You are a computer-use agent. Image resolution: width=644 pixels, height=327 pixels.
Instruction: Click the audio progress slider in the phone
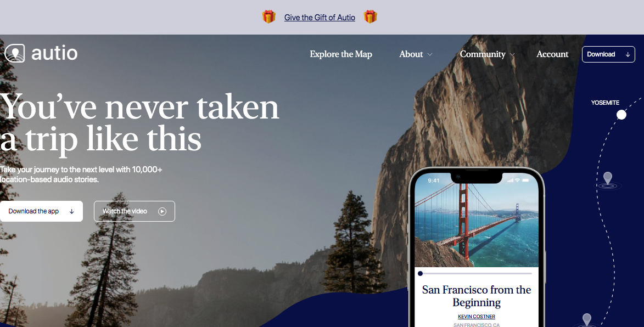click(476, 273)
